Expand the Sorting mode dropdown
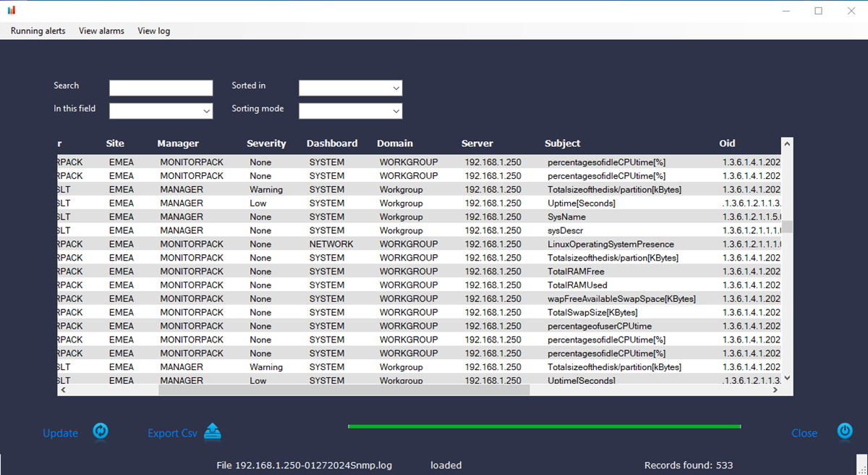This screenshot has height=475, width=868. pyautogui.click(x=350, y=112)
